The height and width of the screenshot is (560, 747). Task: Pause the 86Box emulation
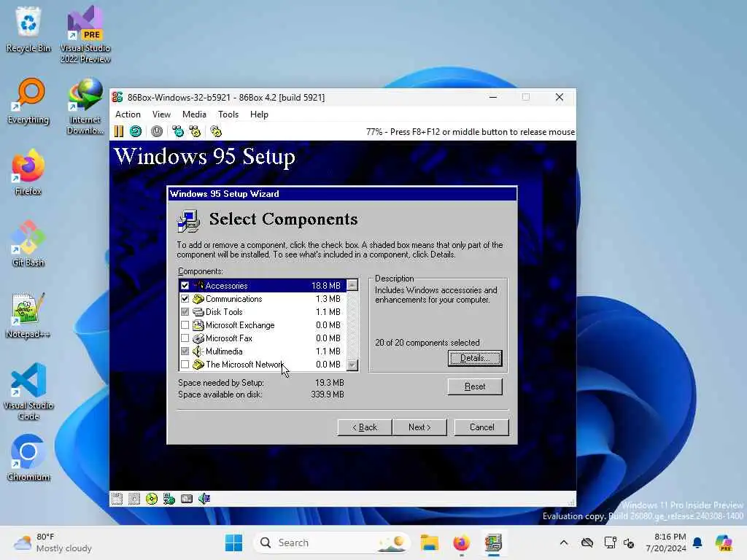[119, 131]
